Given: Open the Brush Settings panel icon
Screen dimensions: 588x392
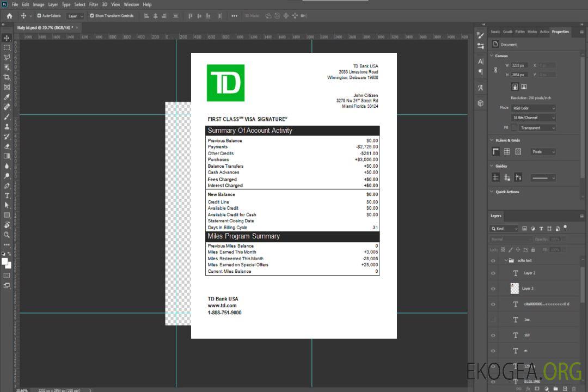Looking at the screenshot, I should coord(481,35).
